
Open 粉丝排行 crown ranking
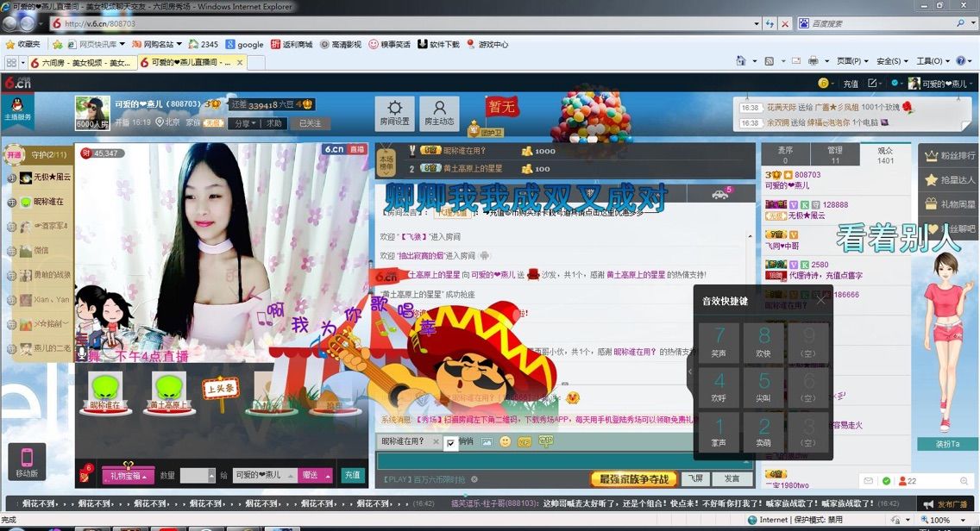[x=949, y=155]
